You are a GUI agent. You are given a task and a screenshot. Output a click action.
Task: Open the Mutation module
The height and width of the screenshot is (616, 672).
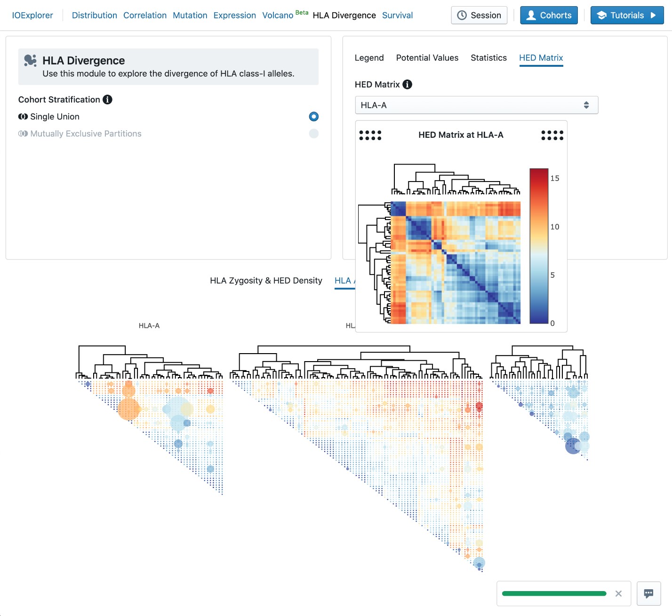pos(190,15)
